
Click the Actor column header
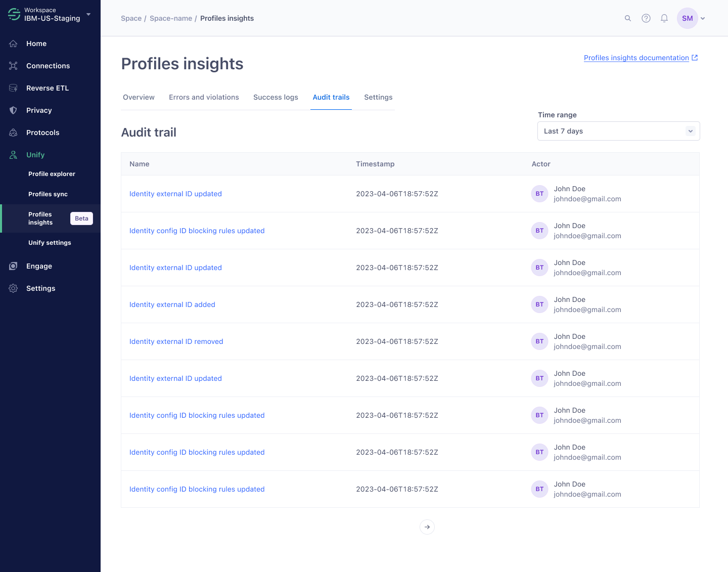point(541,164)
